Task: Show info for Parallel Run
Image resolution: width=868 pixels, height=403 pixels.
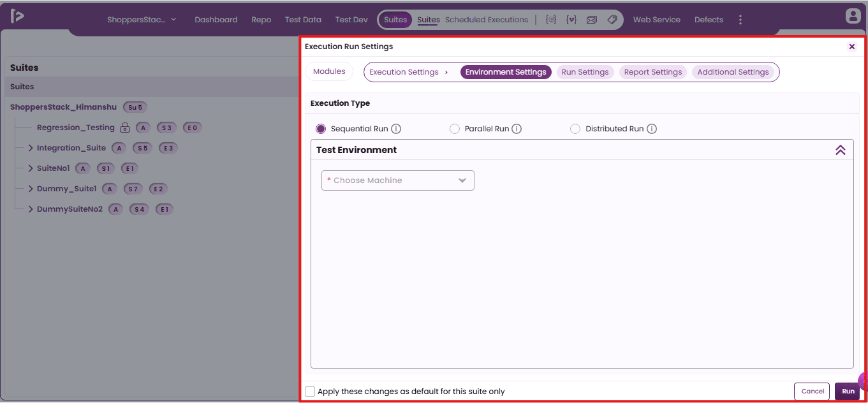Action: [x=517, y=129]
